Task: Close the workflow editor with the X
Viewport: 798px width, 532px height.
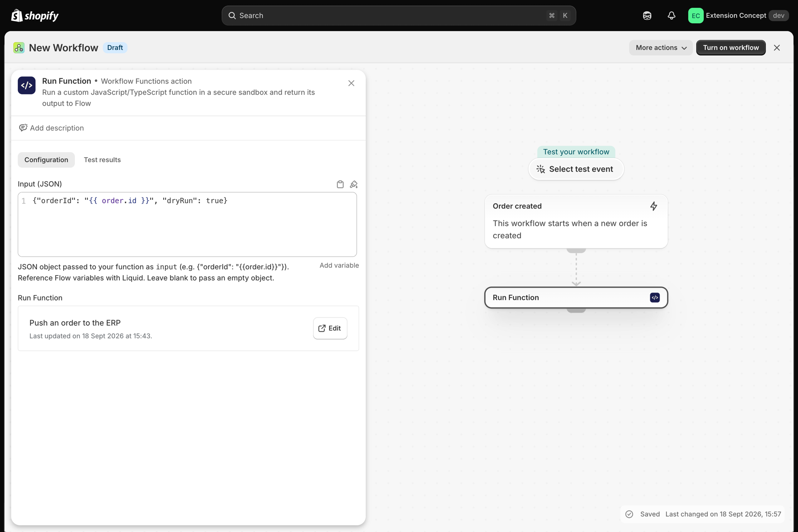Action: (777, 48)
